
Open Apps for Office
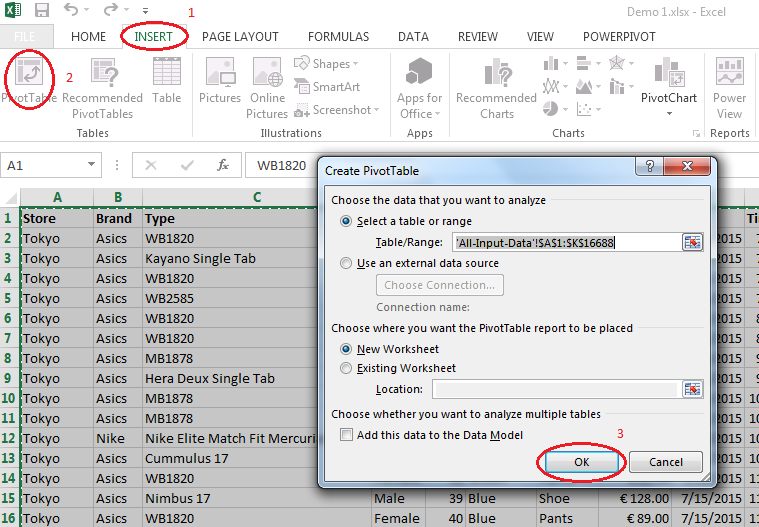pos(419,88)
